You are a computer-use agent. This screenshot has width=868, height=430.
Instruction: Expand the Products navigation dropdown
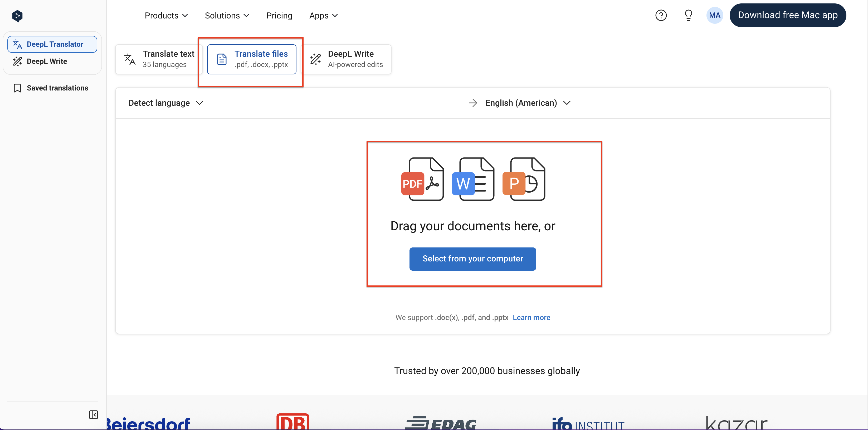click(x=166, y=16)
